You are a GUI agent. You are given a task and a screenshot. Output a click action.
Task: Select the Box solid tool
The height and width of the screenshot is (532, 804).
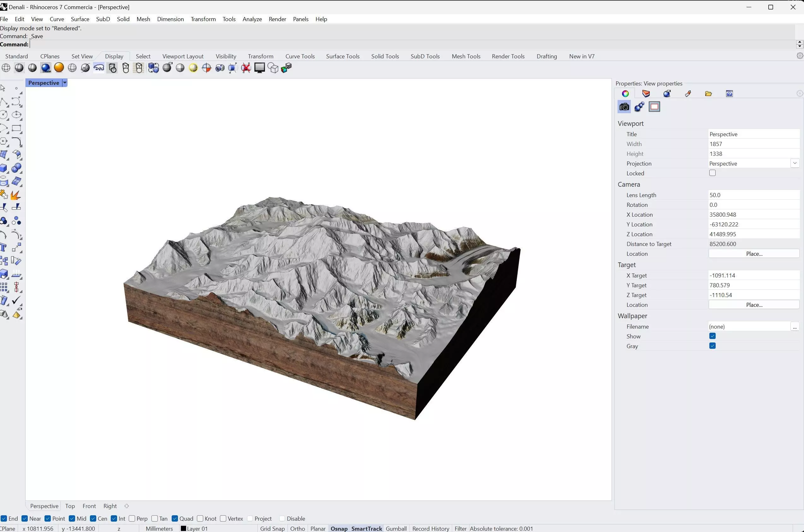click(4, 168)
